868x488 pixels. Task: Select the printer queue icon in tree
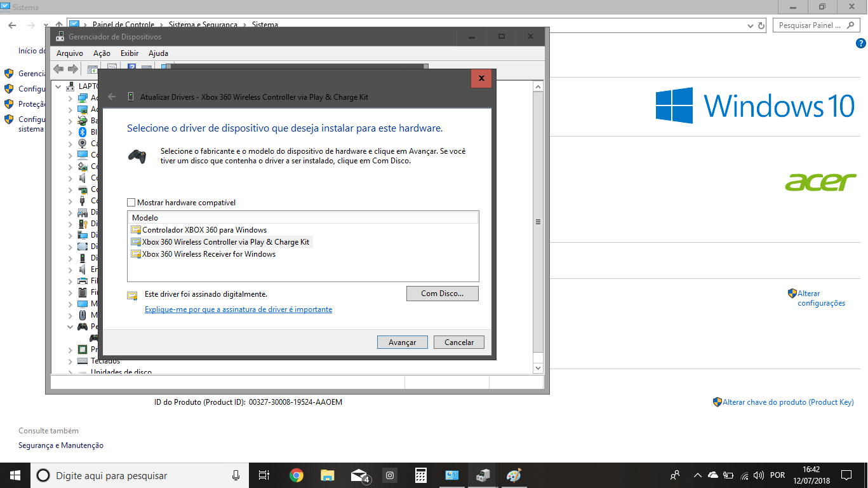point(82,281)
